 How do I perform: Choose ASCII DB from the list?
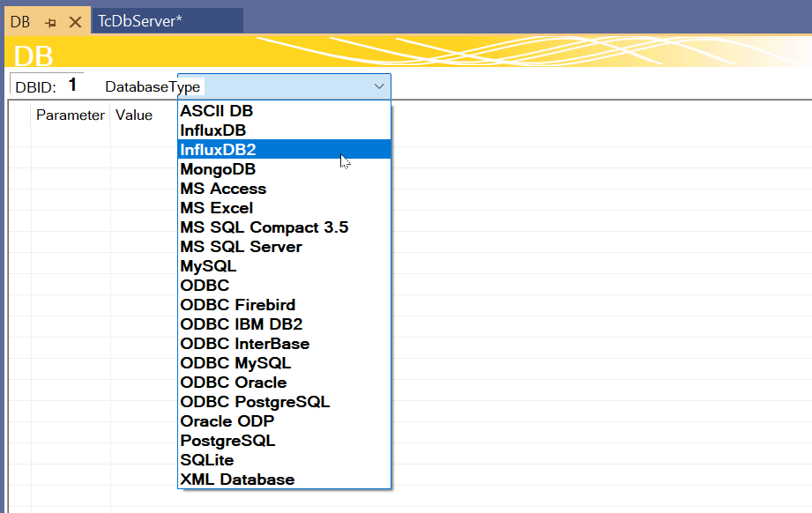point(284,111)
